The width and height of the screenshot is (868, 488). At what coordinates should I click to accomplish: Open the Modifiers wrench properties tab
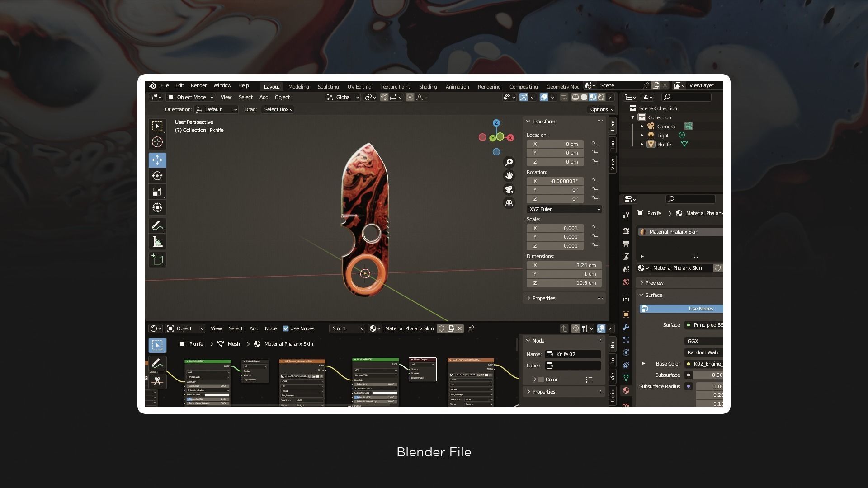coord(626,327)
